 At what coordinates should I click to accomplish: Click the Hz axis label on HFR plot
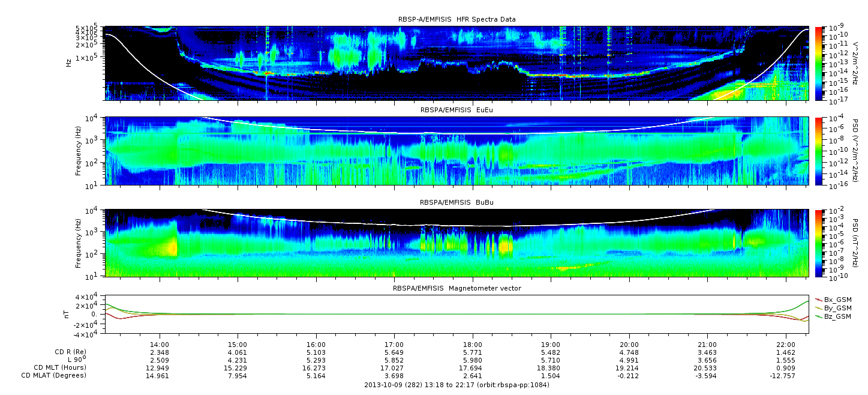click(68, 63)
